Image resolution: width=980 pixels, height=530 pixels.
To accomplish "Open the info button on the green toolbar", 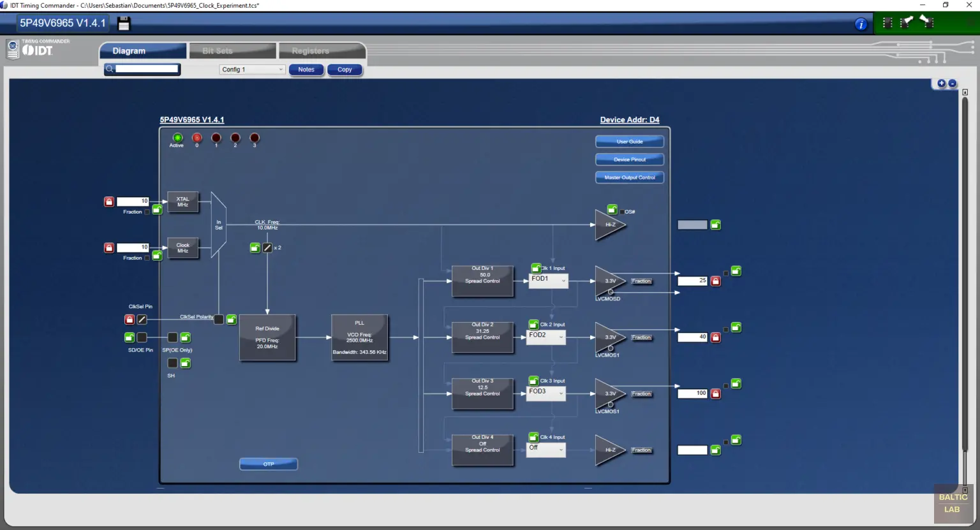I will point(860,23).
